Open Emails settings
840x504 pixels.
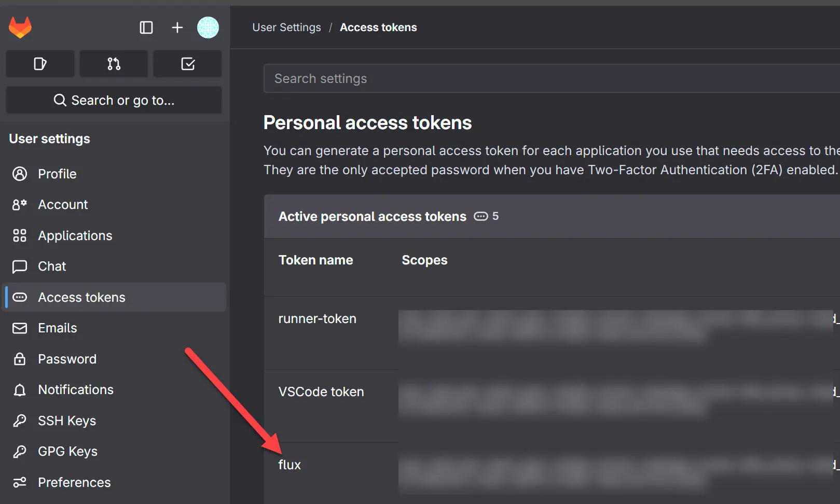click(x=57, y=328)
